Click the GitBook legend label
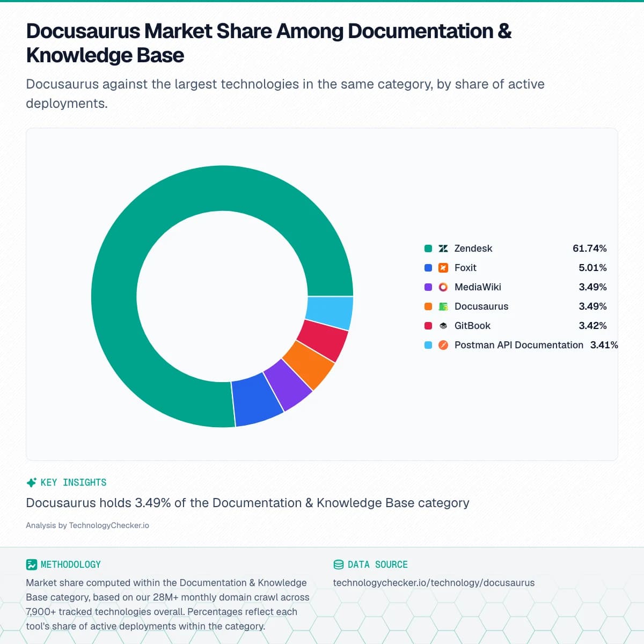Viewport: 644px width, 644px height. [x=472, y=326]
